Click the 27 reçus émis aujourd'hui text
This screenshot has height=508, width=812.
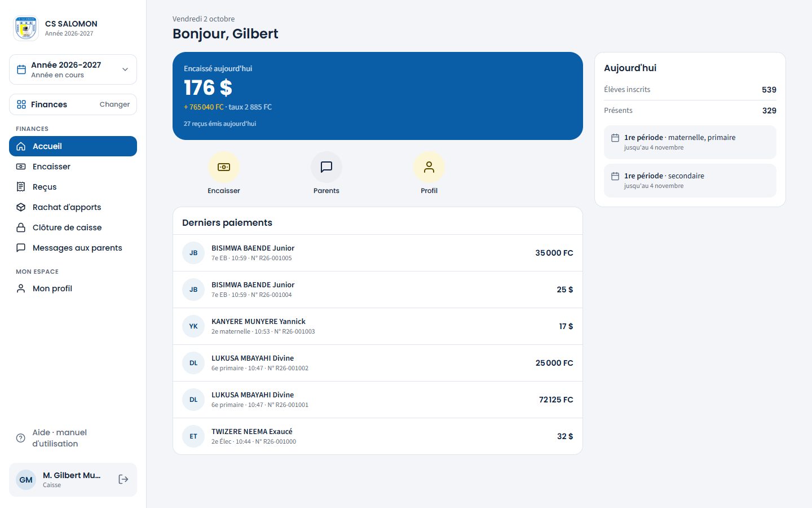click(220, 124)
